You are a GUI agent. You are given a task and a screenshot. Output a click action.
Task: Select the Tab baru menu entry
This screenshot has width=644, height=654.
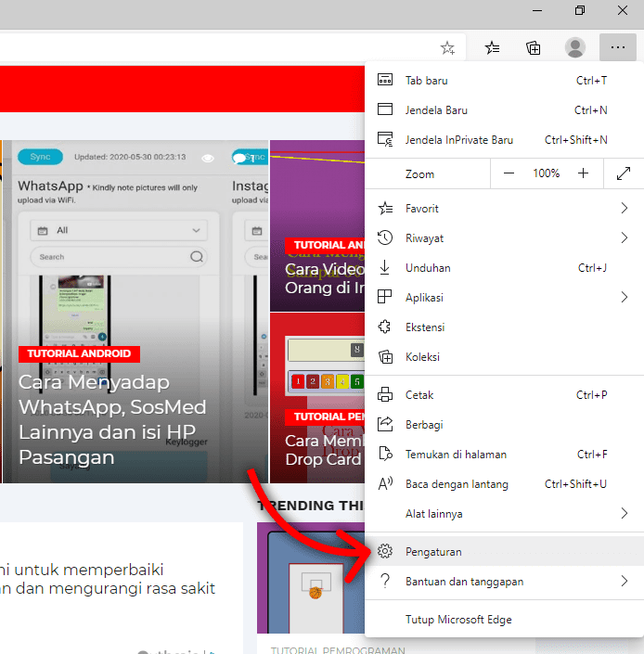click(x=504, y=80)
